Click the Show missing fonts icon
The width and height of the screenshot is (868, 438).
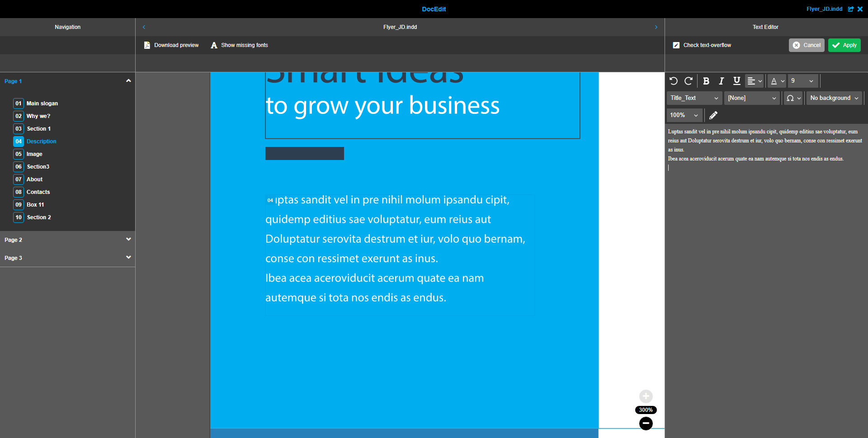(x=214, y=45)
